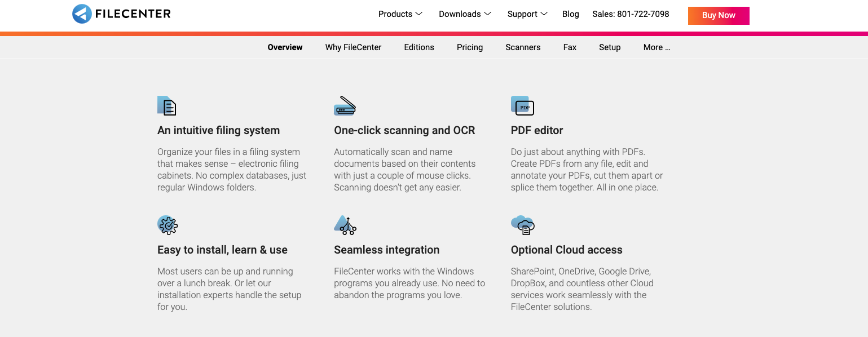Open the Scanners section
868x337 pixels.
[x=523, y=47]
